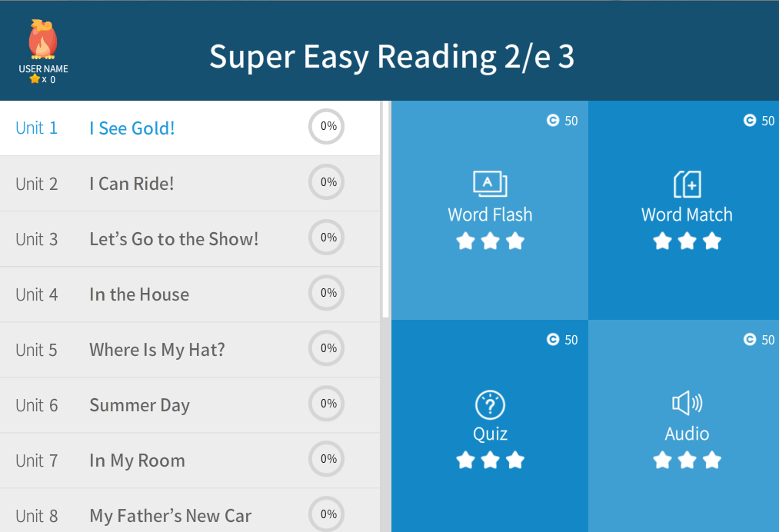
Task: Play the Audio speaker icon
Action: (687, 404)
